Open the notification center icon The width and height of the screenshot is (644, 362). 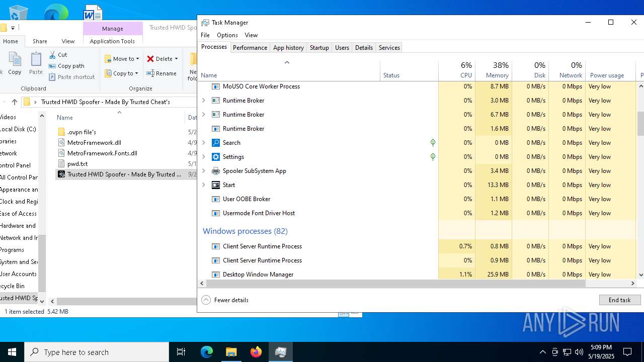pyautogui.click(x=627, y=352)
